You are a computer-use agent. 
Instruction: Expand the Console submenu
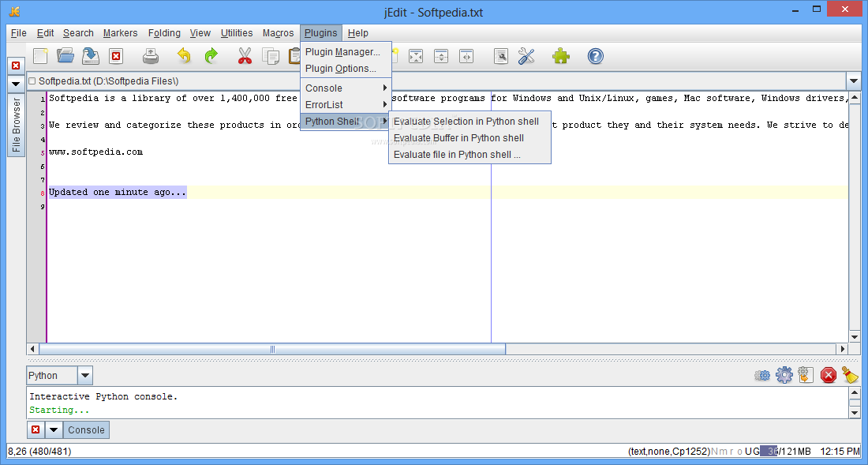pyautogui.click(x=346, y=88)
